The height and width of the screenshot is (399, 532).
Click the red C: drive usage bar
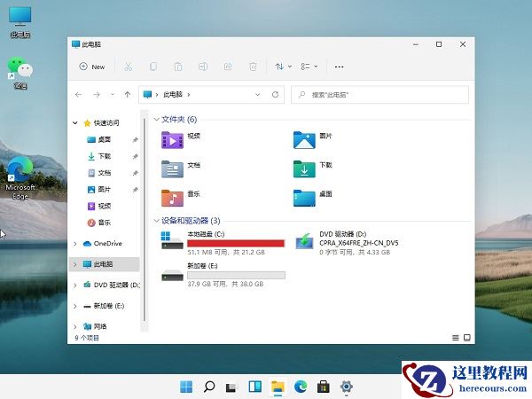click(x=236, y=243)
